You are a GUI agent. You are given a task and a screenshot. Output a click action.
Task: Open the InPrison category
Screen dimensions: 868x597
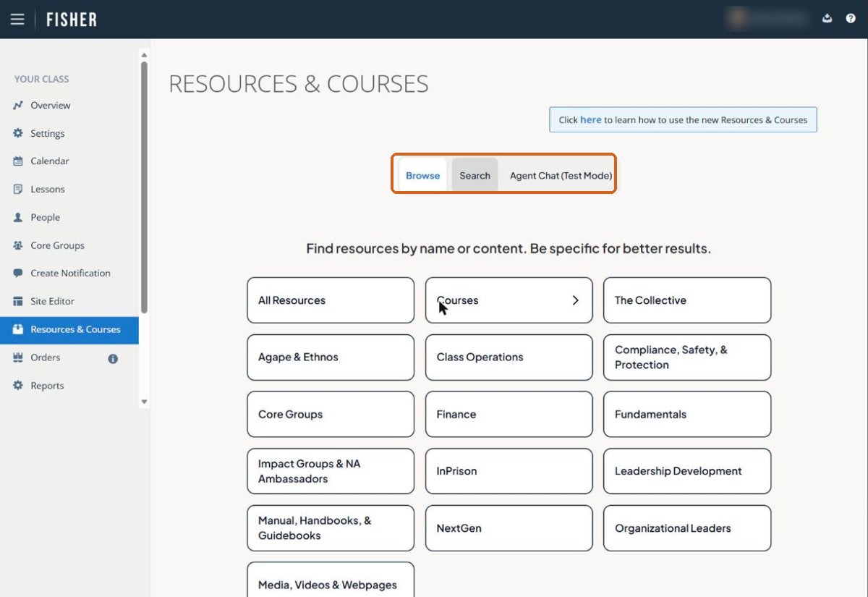coord(509,471)
